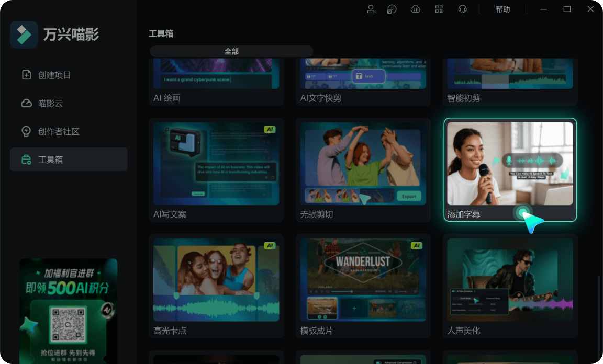603x364 pixels.
Task: Open the 人声美化 tool card
Action: point(510,287)
